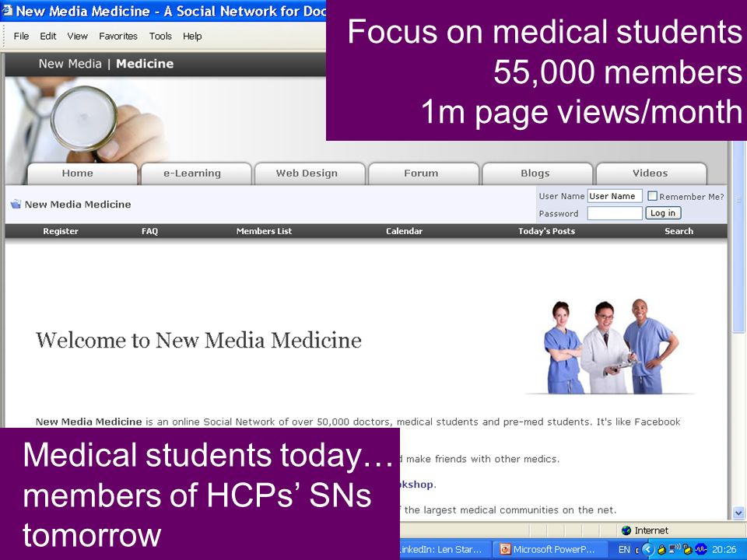Click the bold New Media Medicine text in paragraph
The image size is (747, 560).
[x=89, y=422]
